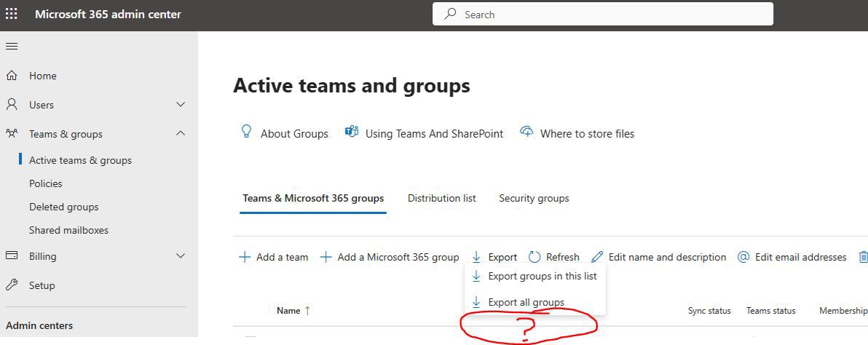
Task: Go to Home in the sidebar
Action: point(43,76)
